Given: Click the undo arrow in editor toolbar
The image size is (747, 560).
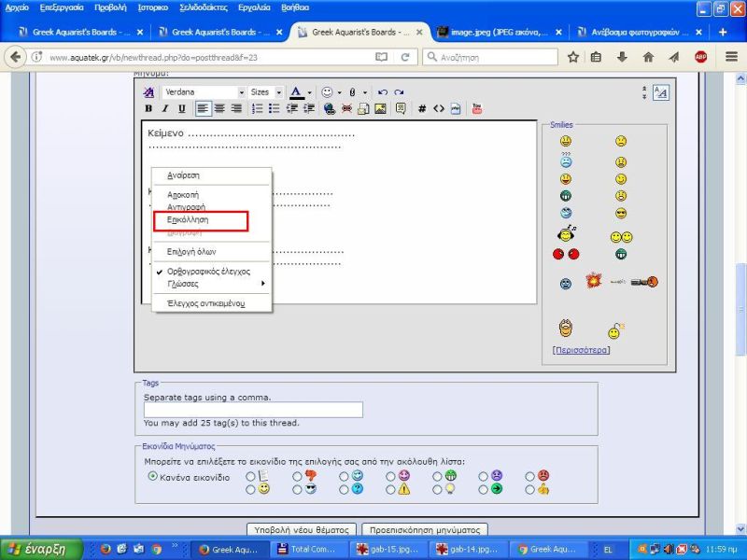Looking at the screenshot, I should click(x=383, y=92).
